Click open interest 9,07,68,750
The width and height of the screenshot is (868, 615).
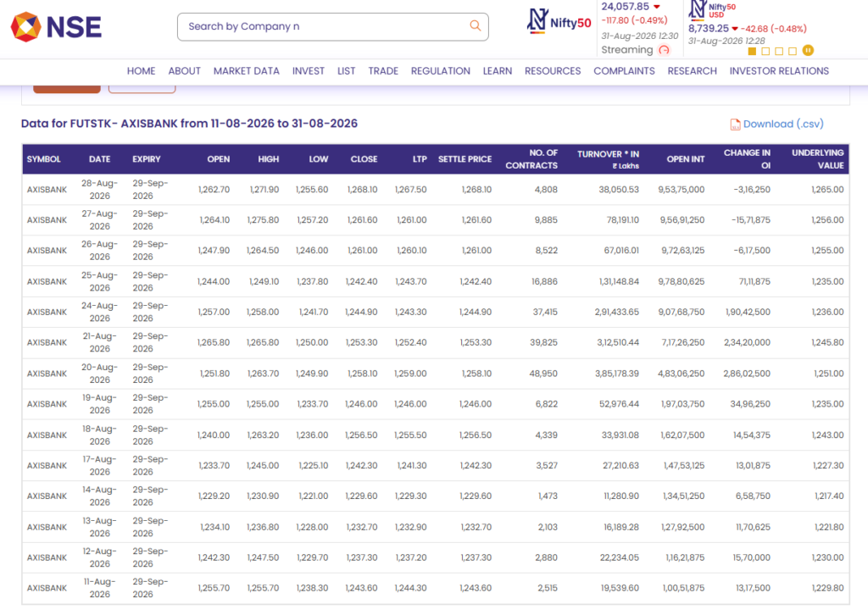(x=681, y=312)
